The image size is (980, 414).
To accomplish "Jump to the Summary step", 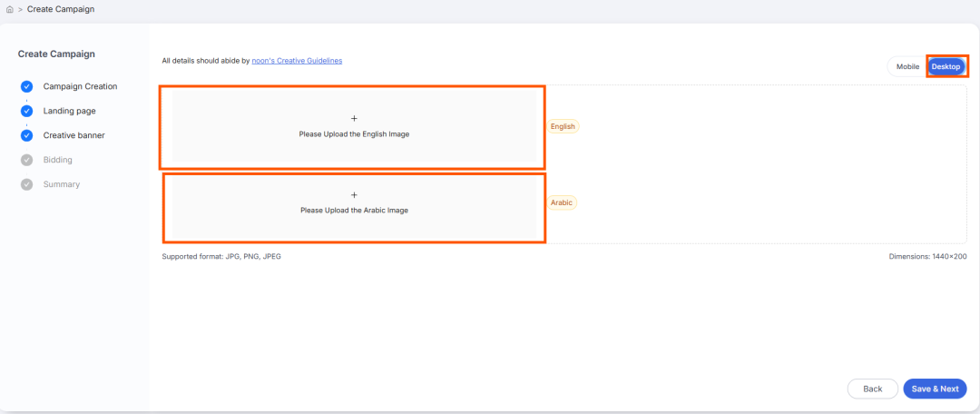I will click(x=62, y=184).
